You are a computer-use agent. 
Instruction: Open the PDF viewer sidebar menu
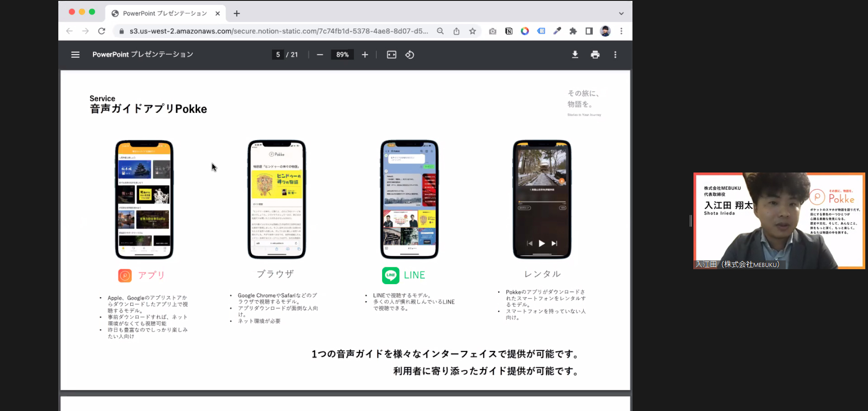(x=75, y=55)
